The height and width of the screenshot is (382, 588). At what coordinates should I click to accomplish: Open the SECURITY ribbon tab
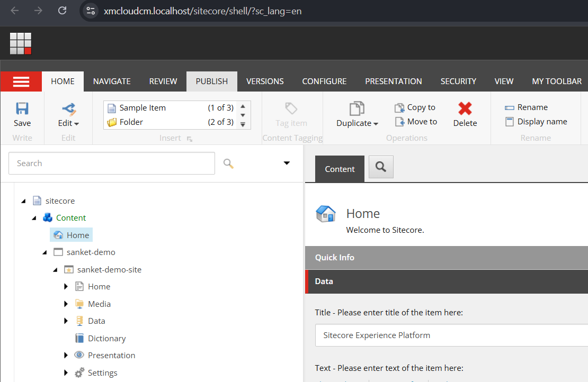(458, 81)
